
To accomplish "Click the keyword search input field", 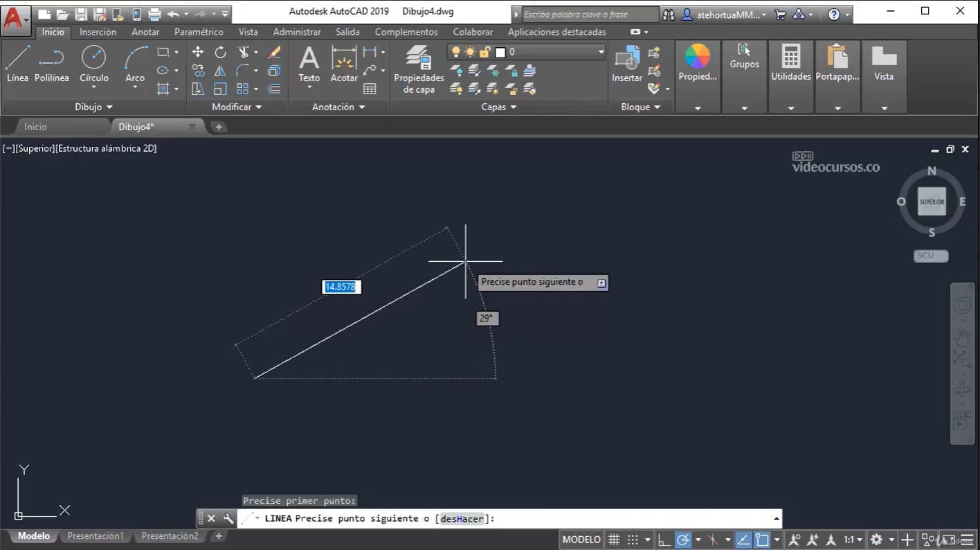I will coord(588,15).
